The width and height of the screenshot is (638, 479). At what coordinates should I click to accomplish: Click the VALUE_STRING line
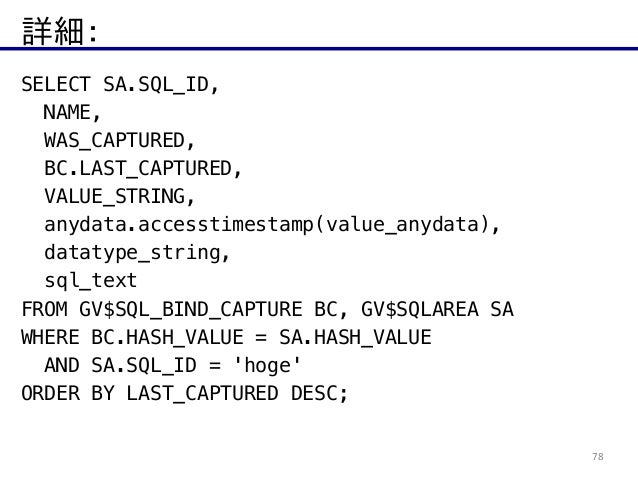coord(119,197)
